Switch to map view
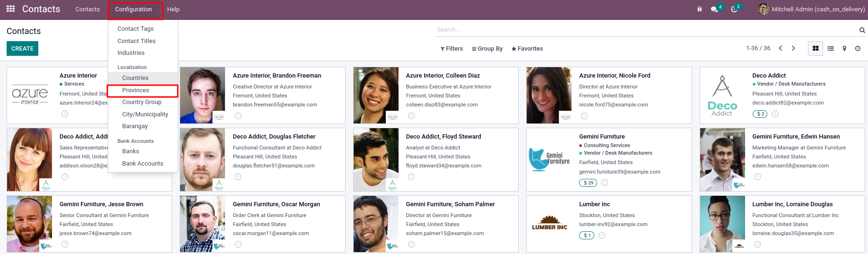Viewport: 868px width, 254px height. coord(844,48)
